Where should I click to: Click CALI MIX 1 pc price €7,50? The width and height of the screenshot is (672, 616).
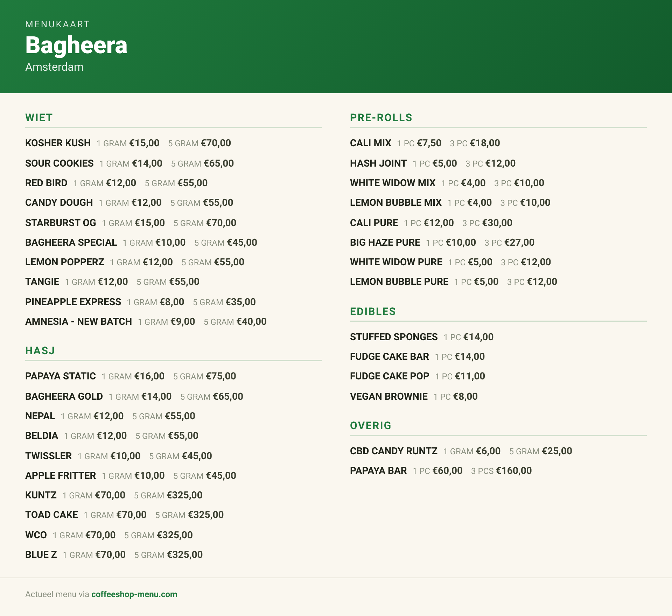[429, 143]
